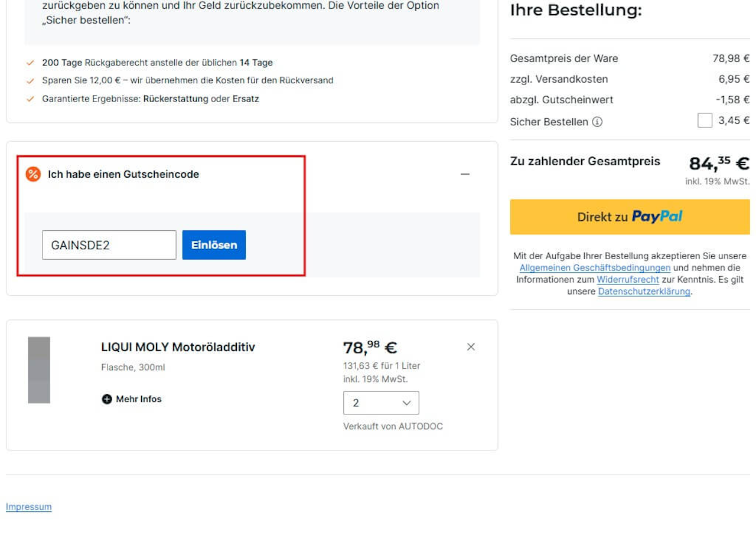This screenshot has width=756, height=546.
Task: Open the Impressum link
Action: 29,507
